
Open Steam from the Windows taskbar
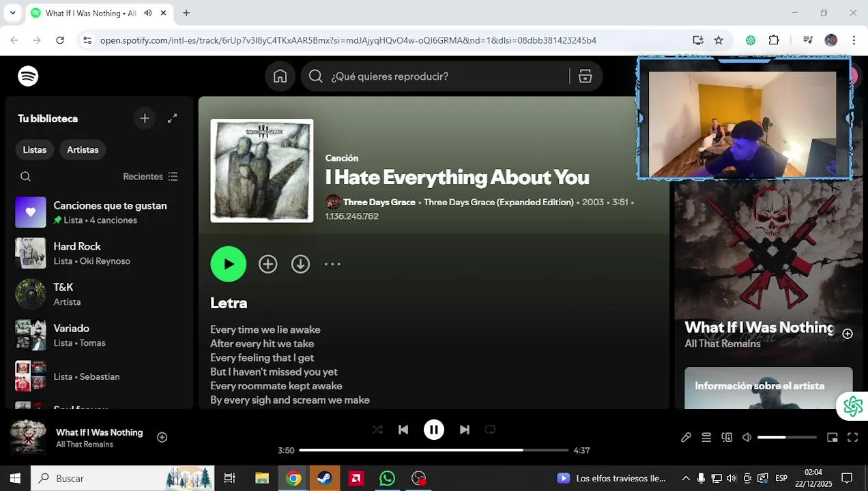325,479
